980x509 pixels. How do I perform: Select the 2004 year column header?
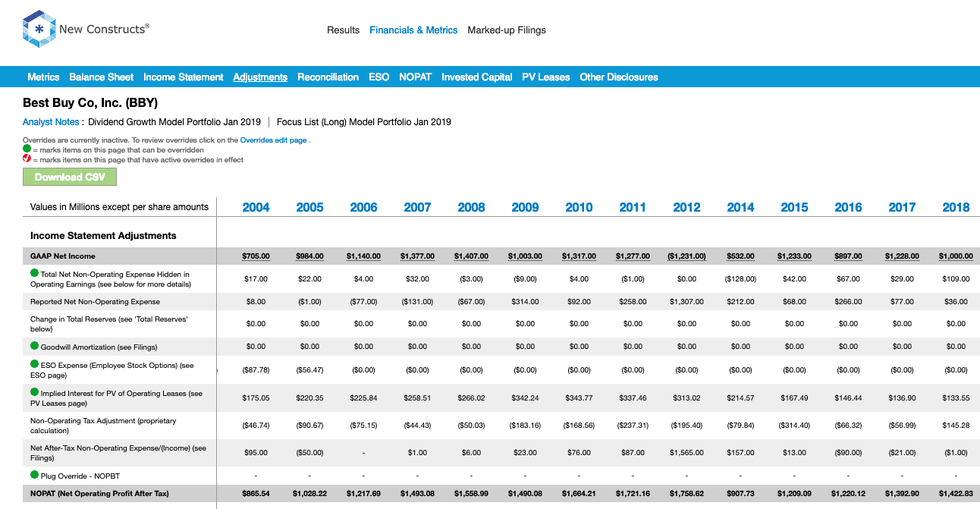(x=256, y=207)
